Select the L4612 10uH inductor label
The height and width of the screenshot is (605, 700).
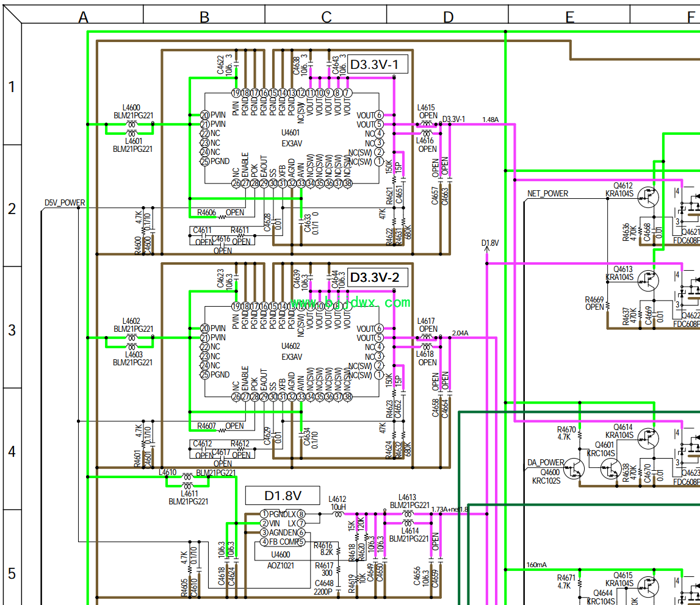point(337,503)
